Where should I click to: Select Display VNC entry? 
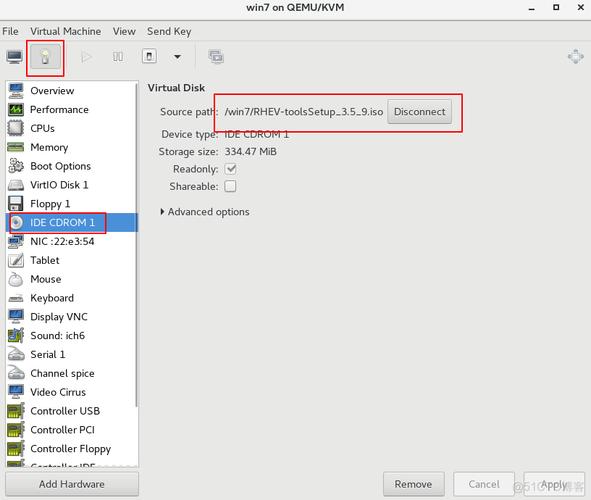71,317
